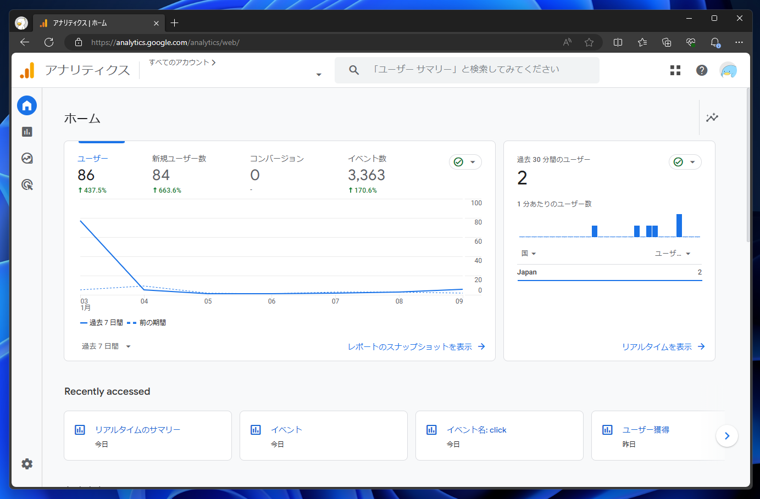
Task: Open the Google apps grid icon
Action: click(x=675, y=70)
